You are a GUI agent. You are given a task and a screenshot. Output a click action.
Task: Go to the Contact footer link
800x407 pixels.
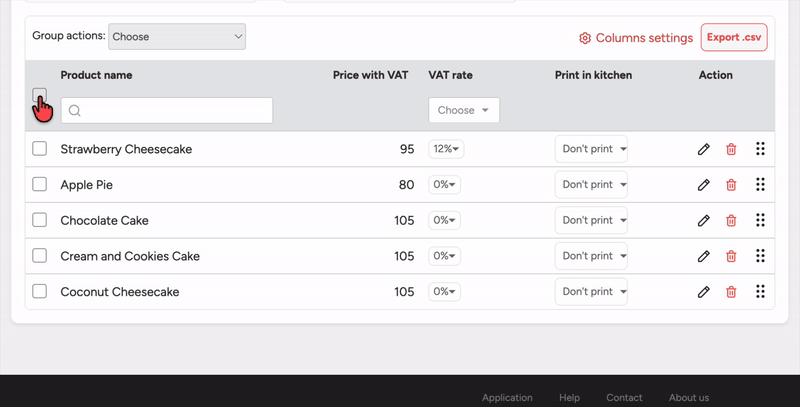624,397
